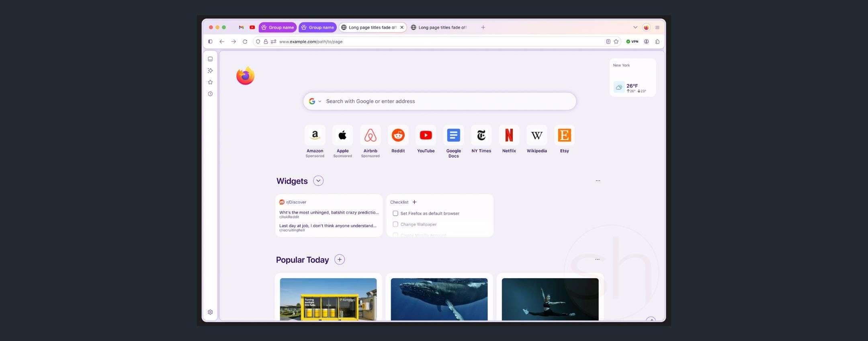Open the Netflix shortcut

(x=509, y=139)
